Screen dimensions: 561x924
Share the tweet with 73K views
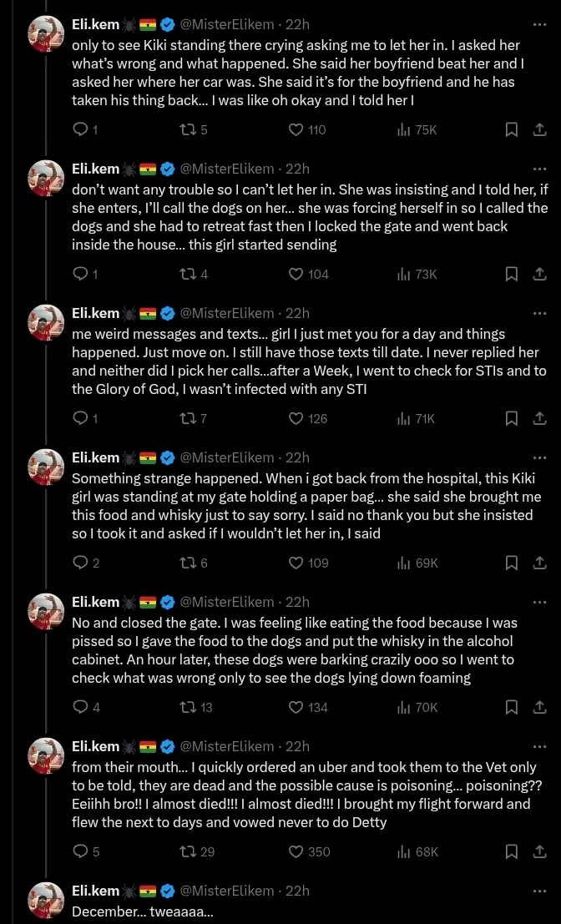(539, 274)
